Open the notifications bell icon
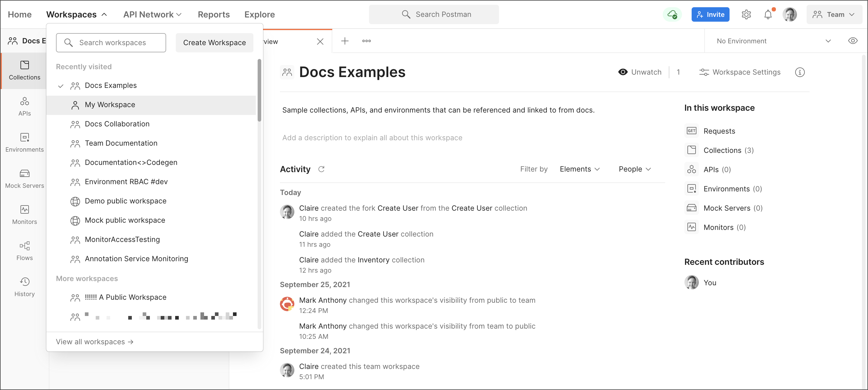Screen dimensions: 868x390 (x=768, y=14)
